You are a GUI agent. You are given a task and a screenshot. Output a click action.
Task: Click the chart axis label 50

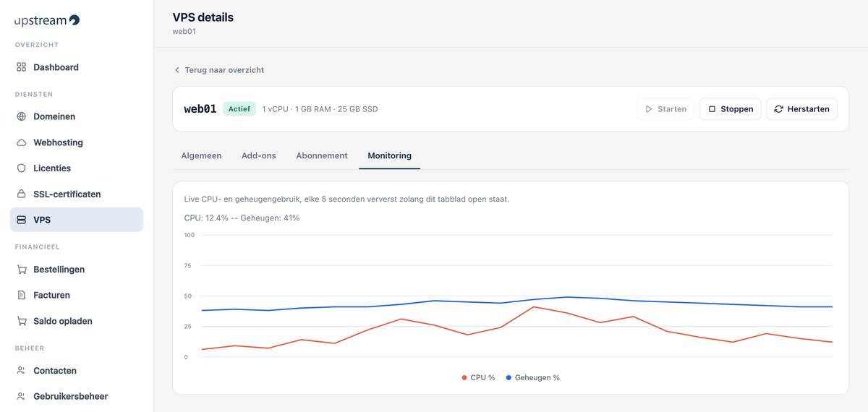coord(188,296)
